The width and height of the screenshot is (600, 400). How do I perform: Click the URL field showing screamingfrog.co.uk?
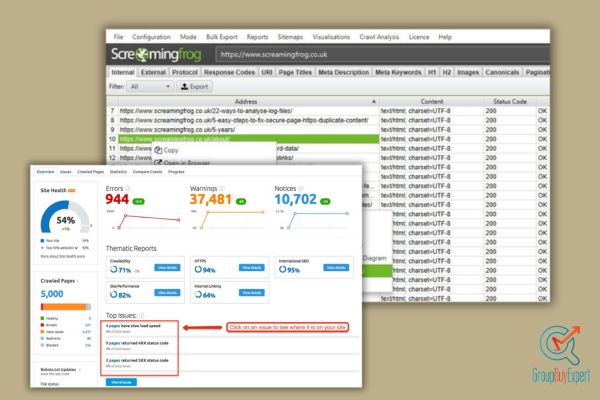point(383,54)
